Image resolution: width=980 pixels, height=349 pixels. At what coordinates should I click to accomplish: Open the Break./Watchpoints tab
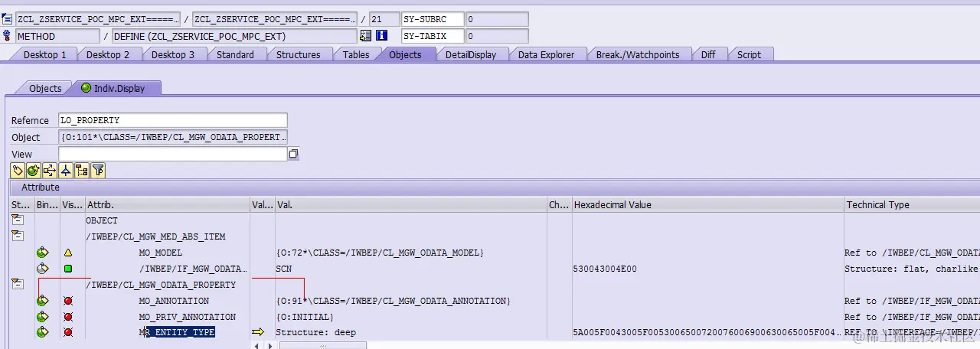(x=638, y=54)
